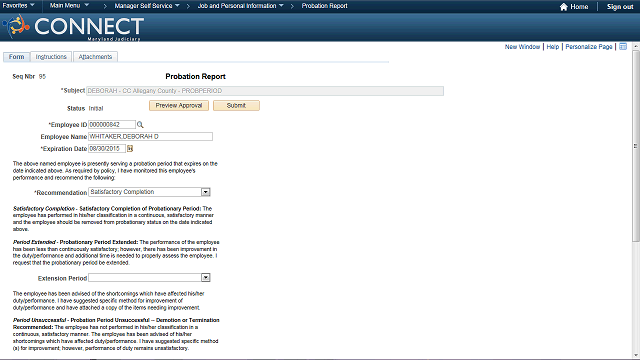This screenshot has width=640, height=360.
Task: Click the page options icon beside Personalize Page
Action: 623,47
